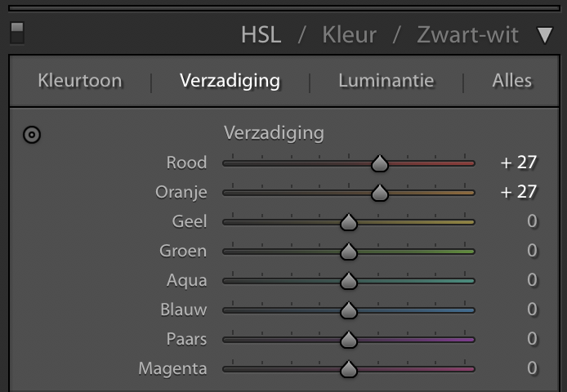Click the Blauw slider handle
The image size is (567, 392).
pos(349,310)
